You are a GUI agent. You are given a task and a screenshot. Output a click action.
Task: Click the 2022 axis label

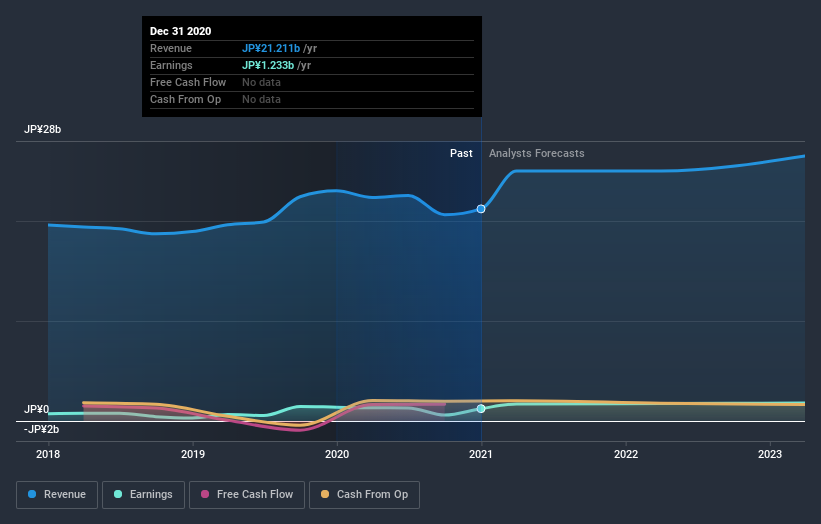click(x=626, y=454)
